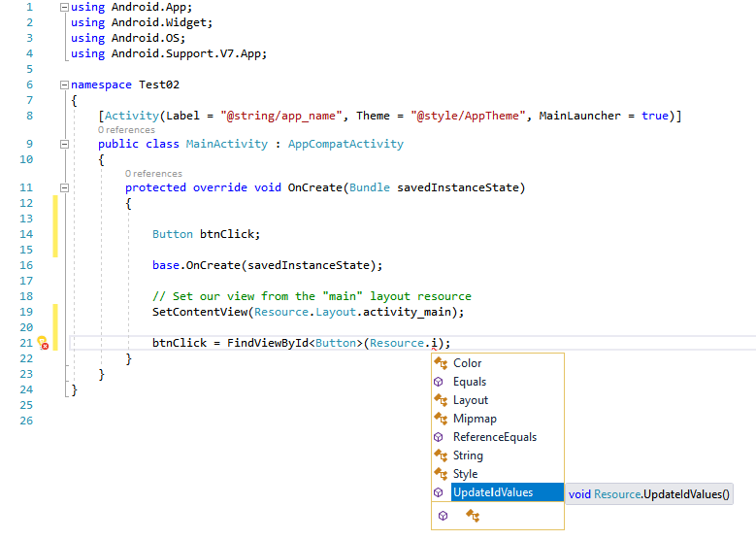Screen dimensions: 756x540
Task: Click the method icon beside ReferenceEquals
Action: 440,437
